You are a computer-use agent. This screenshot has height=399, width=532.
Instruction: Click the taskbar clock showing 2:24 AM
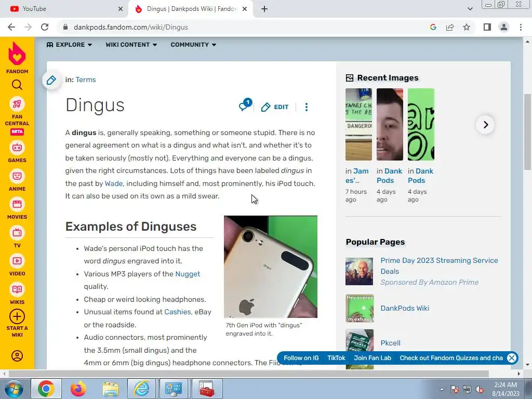(x=506, y=389)
